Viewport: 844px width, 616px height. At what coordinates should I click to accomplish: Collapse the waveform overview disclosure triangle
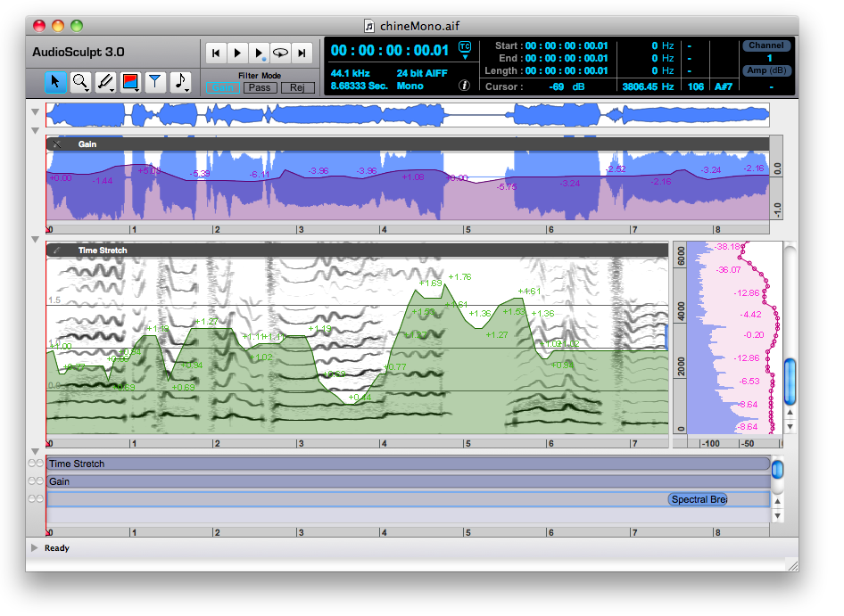pyautogui.click(x=35, y=112)
